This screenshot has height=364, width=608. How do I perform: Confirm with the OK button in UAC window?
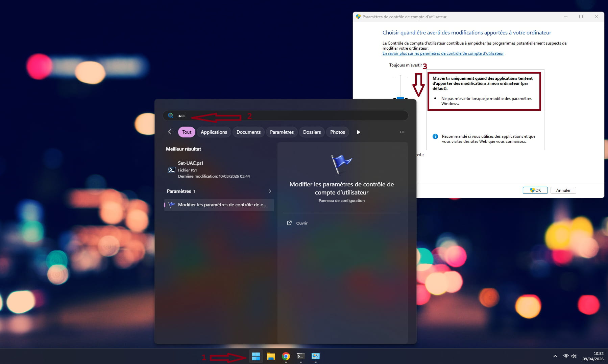[x=535, y=190]
